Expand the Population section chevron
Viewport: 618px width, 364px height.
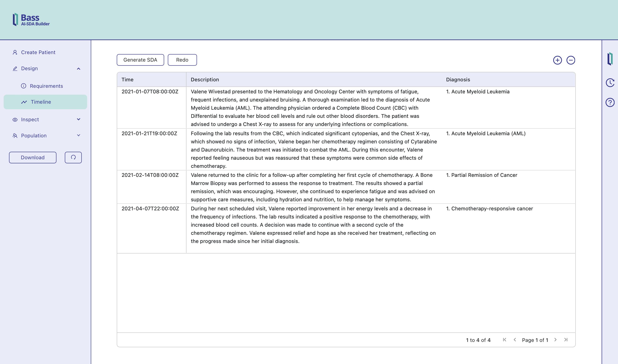(79, 135)
